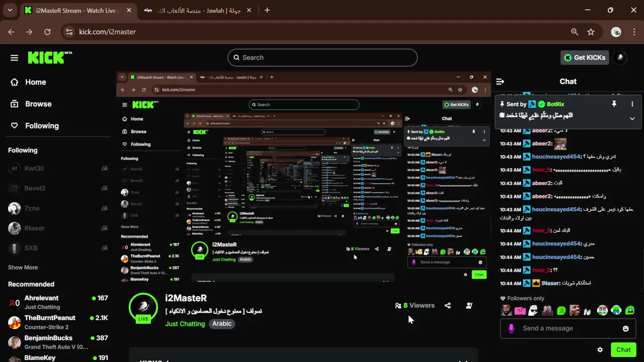Screen dimensions: 644x362
Task: Insert the green heart-eyes frog emote
Action: (x=602, y=311)
